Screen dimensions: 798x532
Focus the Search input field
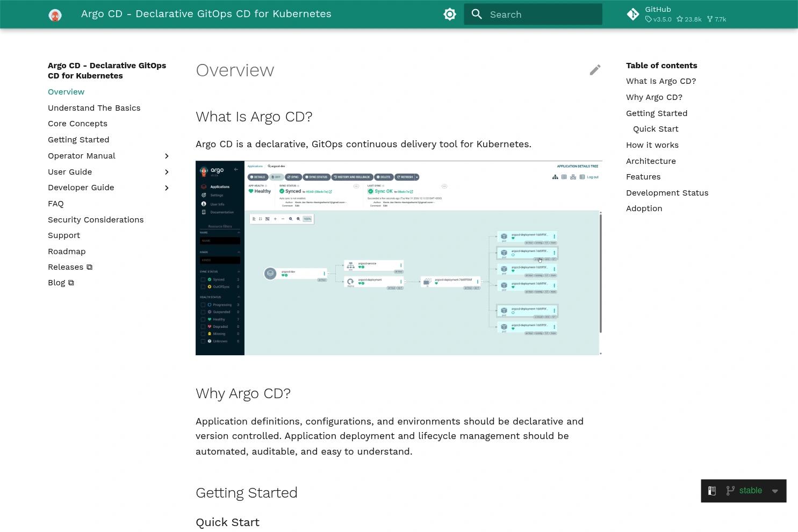tap(533, 15)
